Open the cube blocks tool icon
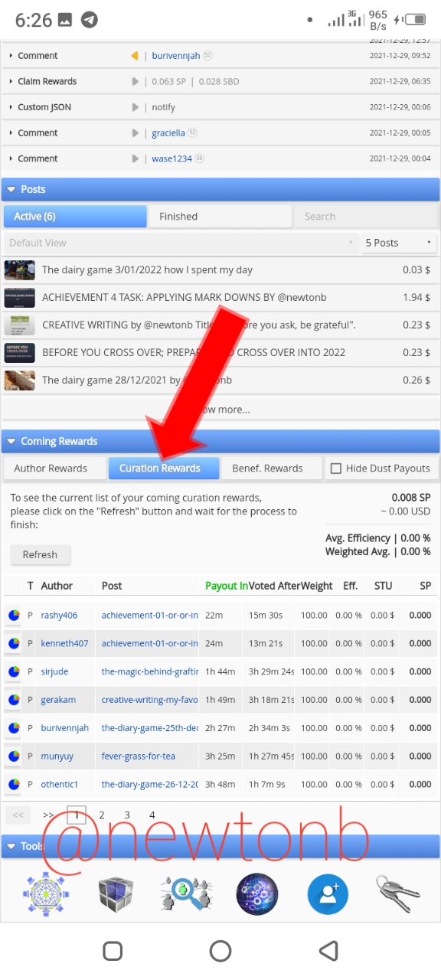The image size is (441, 980). click(116, 894)
